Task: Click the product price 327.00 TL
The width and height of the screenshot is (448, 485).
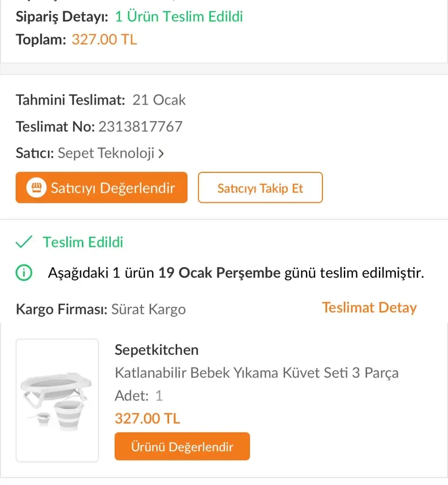Action: point(147,419)
